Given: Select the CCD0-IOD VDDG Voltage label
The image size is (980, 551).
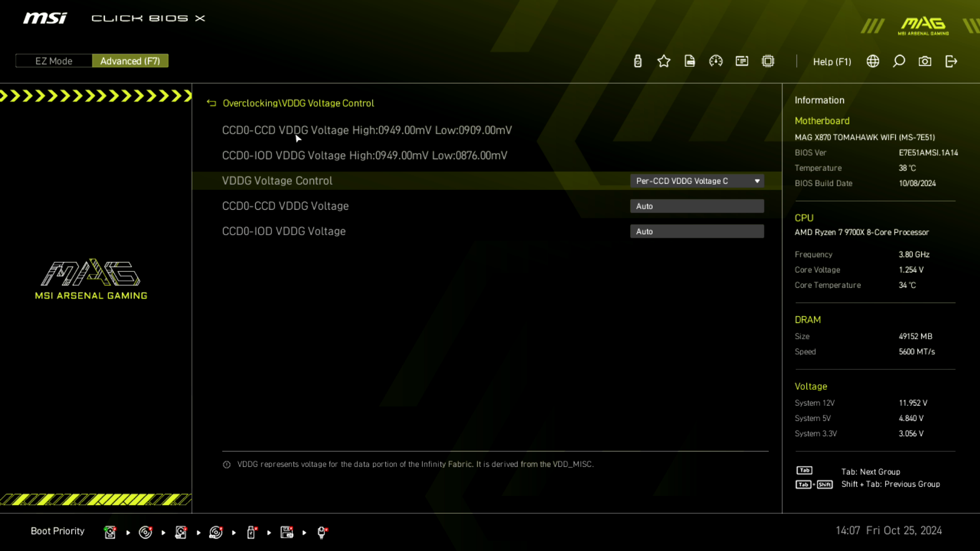Looking at the screenshot, I should pyautogui.click(x=284, y=231).
